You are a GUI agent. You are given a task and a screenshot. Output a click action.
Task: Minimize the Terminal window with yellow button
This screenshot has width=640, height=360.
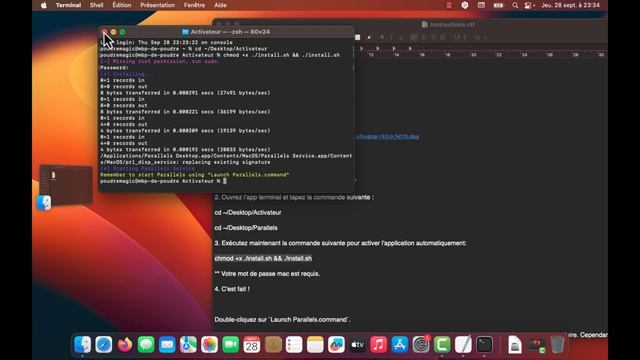click(x=113, y=32)
